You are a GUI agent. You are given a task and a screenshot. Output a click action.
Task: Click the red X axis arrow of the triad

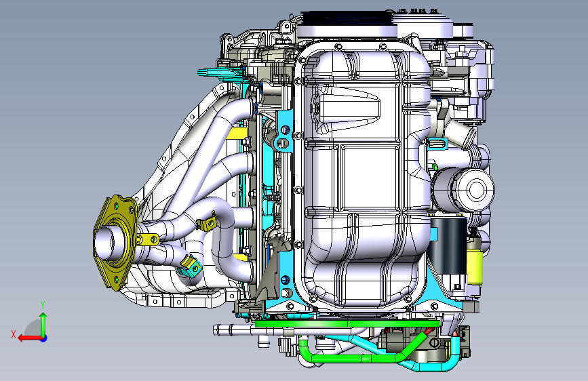[29, 338]
